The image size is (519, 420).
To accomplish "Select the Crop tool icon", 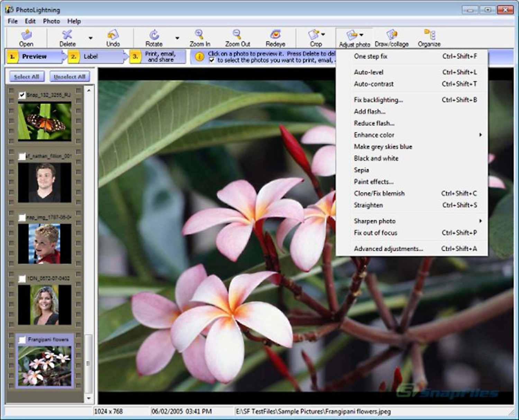I will (x=314, y=35).
